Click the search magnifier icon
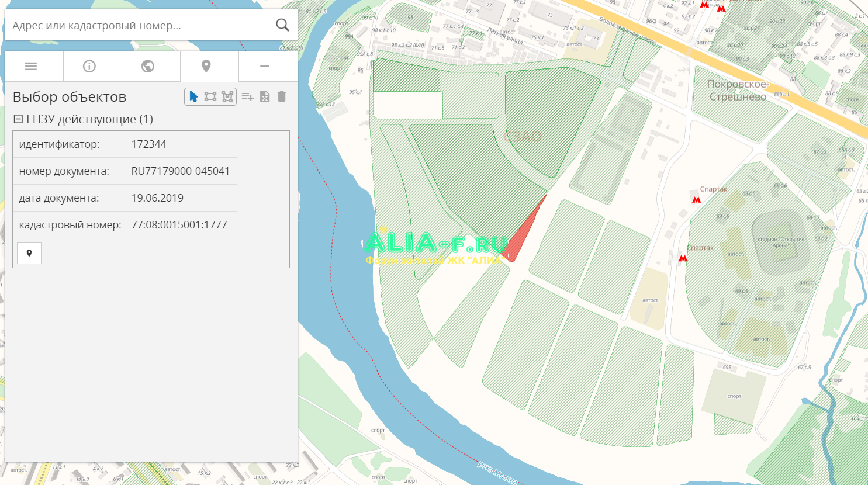This screenshot has height=485, width=868. pyautogui.click(x=282, y=25)
